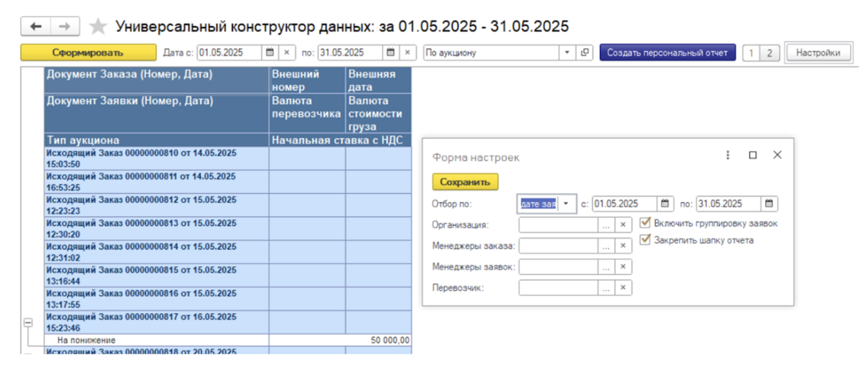Select grouping level 2 button
Screen dimensions: 868x378
769,53
